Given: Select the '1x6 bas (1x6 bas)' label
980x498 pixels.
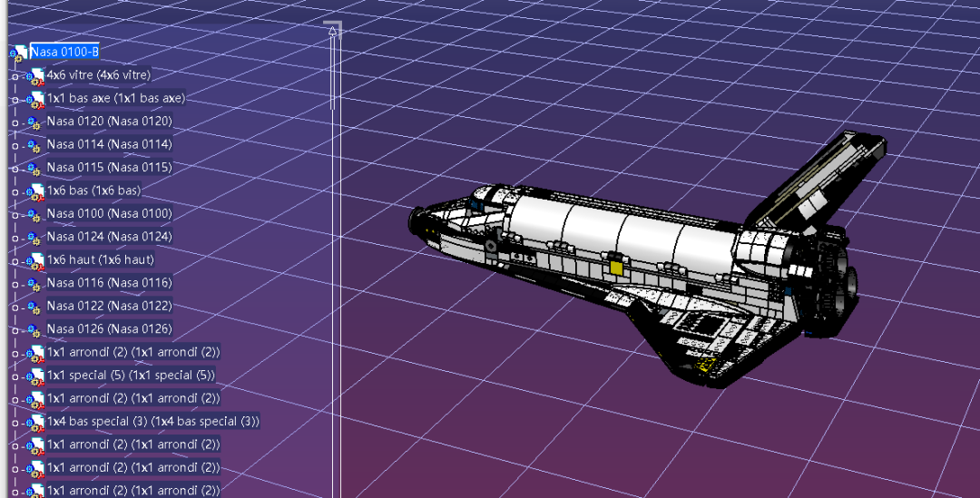Looking at the screenshot, I should click(x=93, y=190).
